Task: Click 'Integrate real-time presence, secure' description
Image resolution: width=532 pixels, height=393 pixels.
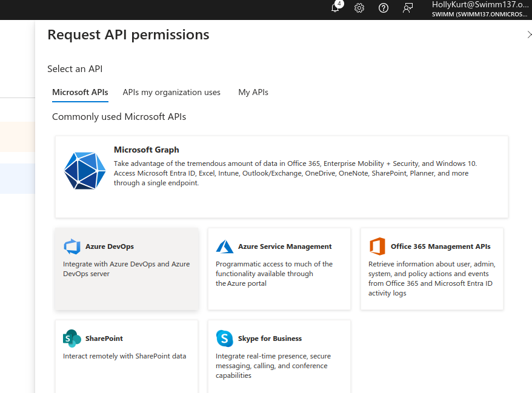Action: 273,366
